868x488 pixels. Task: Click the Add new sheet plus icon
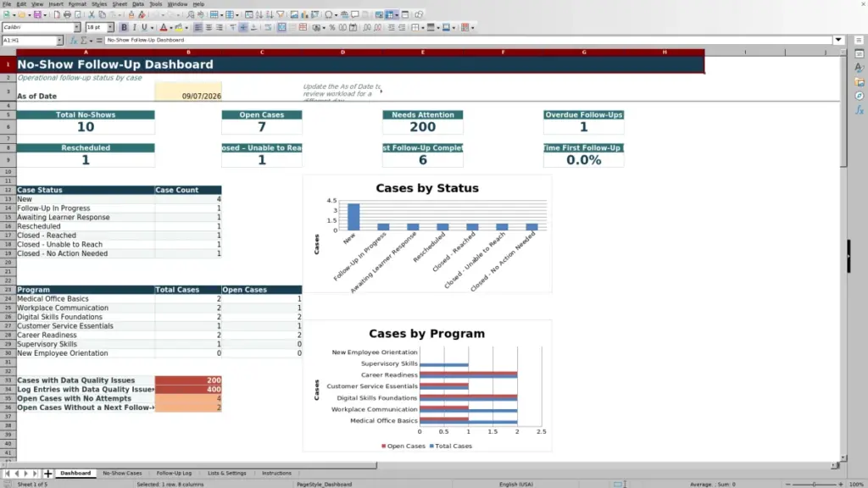[x=47, y=473]
